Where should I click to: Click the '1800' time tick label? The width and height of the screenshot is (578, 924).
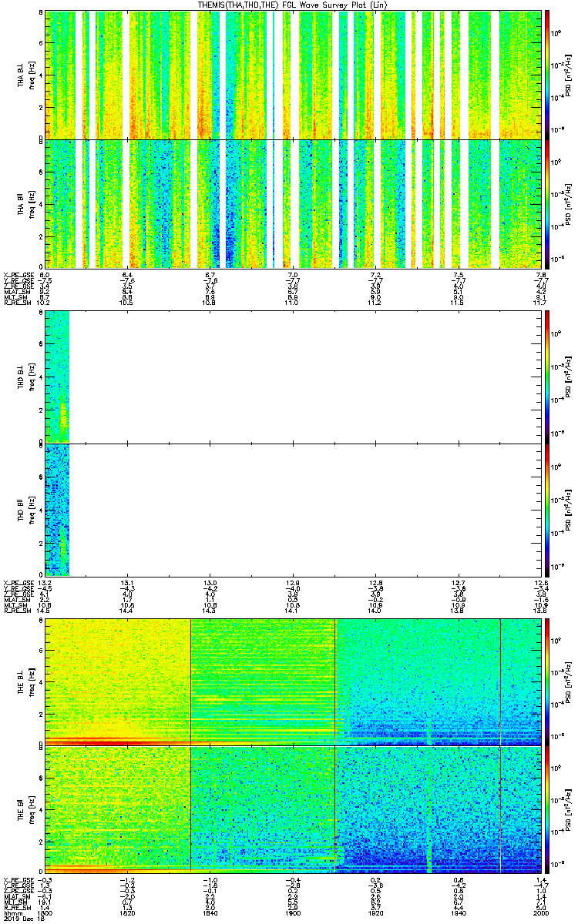[x=45, y=912]
